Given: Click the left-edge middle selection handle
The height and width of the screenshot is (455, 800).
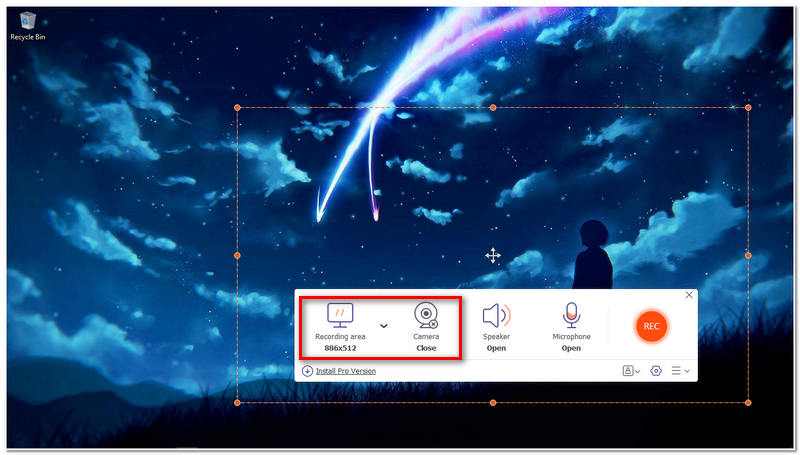Looking at the screenshot, I should 237,255.
